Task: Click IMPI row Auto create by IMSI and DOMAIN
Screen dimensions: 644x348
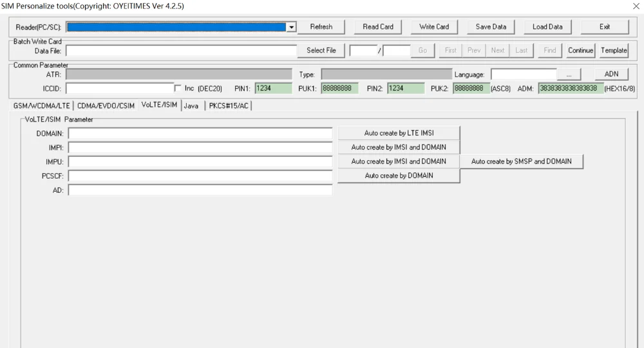Action: [x=399, y=147]
